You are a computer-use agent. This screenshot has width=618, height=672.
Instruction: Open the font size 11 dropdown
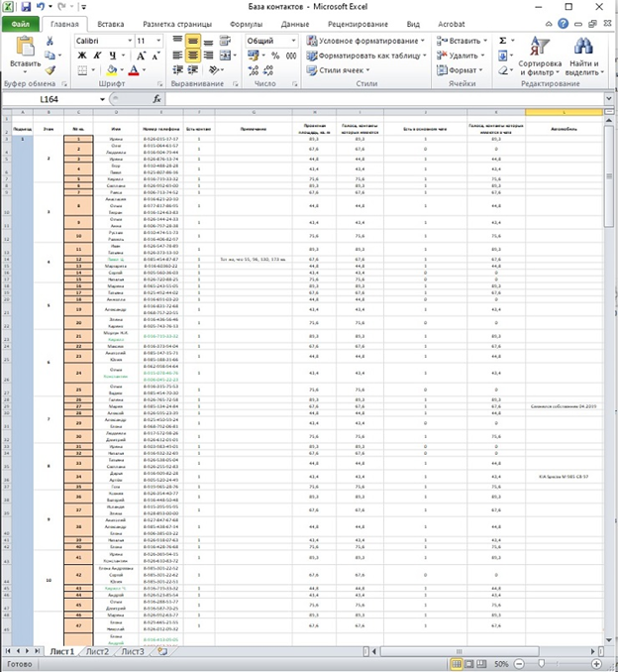pos(158,41)
